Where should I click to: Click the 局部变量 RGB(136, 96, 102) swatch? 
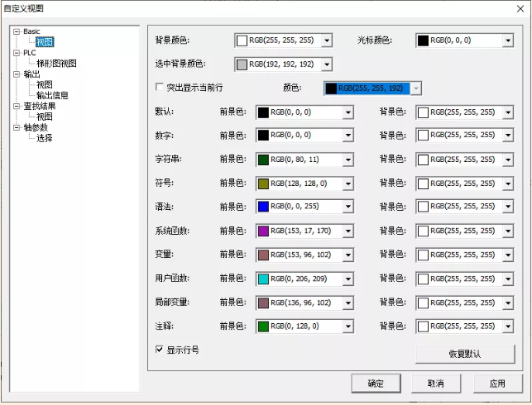tap(263, 303)
